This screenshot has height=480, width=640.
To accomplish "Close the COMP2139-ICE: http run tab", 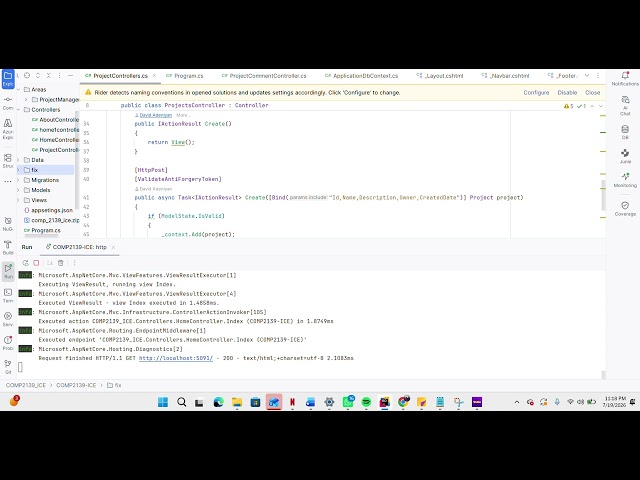I will pos(113,247).
